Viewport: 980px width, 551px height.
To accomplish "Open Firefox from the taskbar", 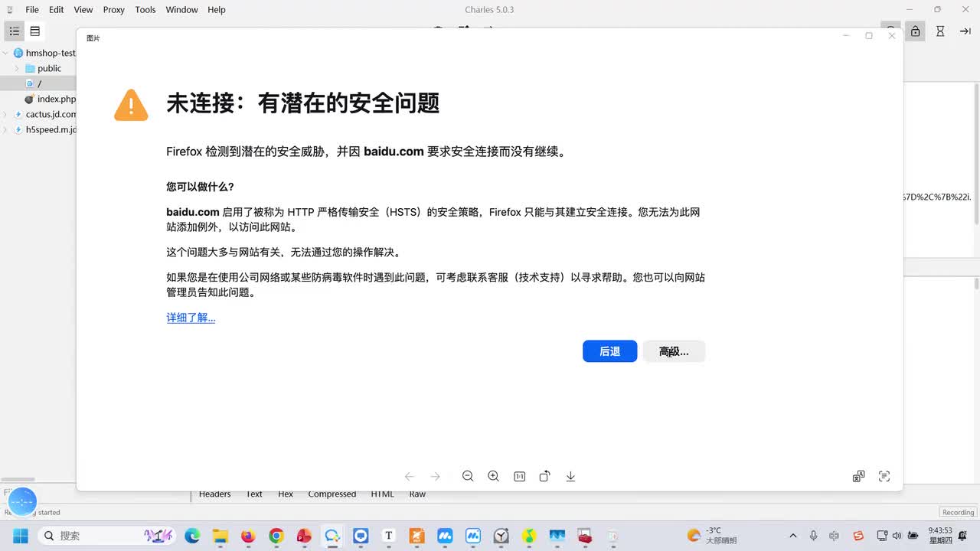I will coord(248,536).
